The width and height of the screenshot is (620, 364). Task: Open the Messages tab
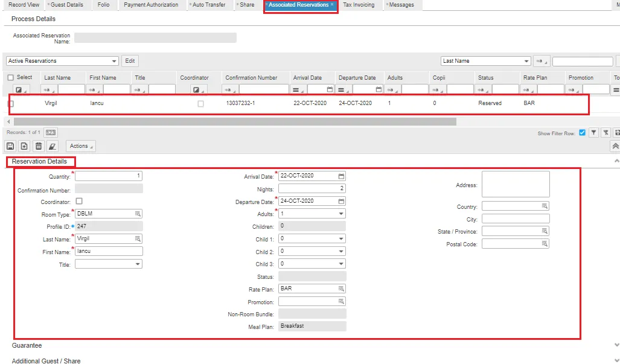[x=400, y=5]
